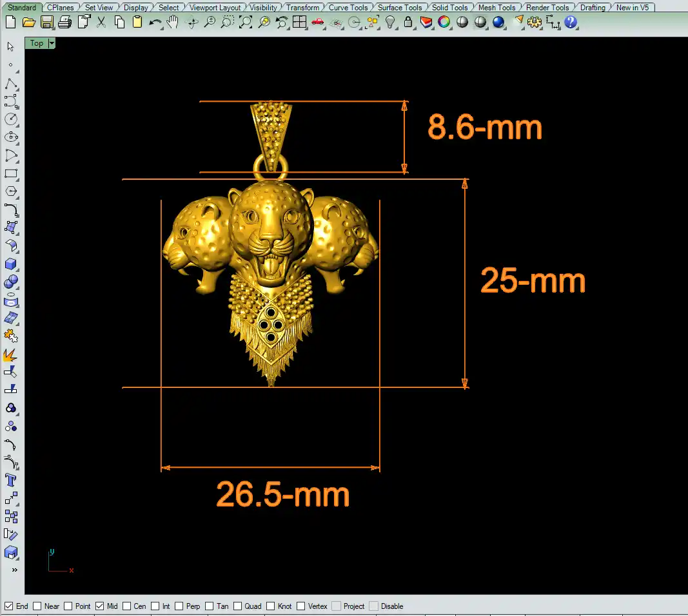Toggle the Cen osnap checkbox

click(x=126, y=606)
